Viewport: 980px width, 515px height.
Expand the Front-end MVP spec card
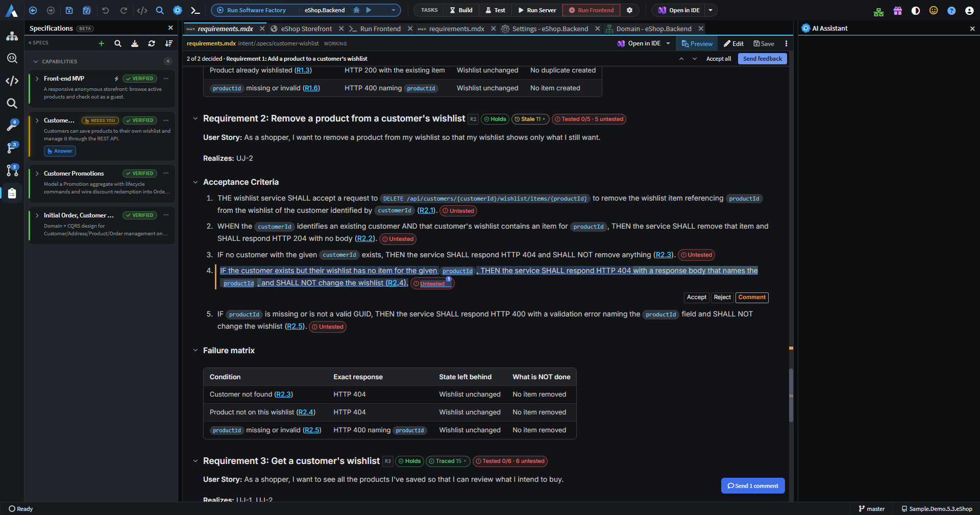(37, 79)
